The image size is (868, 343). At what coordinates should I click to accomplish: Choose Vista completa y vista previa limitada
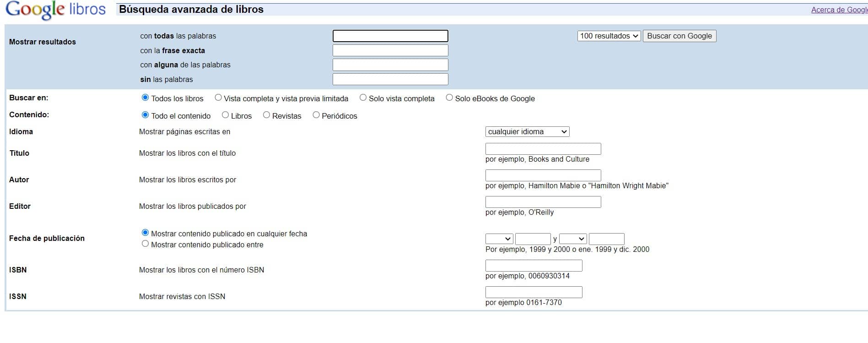tap(218, 98)
